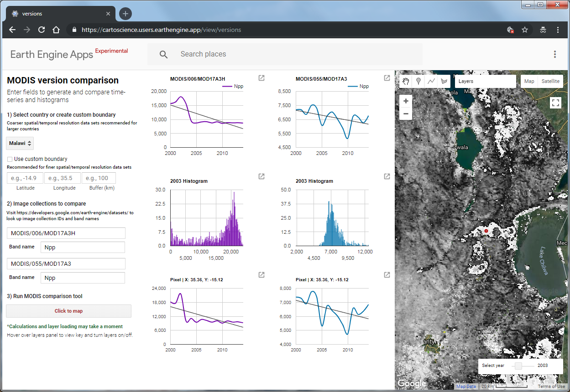Click the Earth Engine Apps title

[x=52, y=55]
